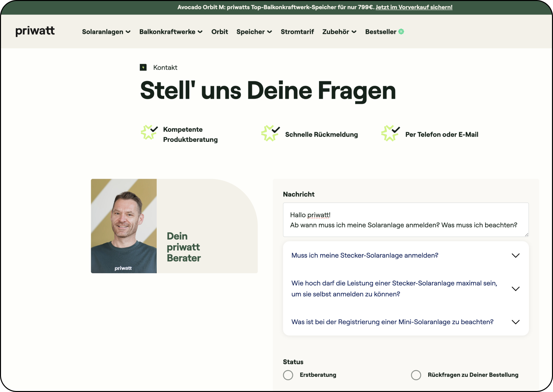Open the Speicher navigation dropdown
The image size is (553, 392).
tap(254, 32)
